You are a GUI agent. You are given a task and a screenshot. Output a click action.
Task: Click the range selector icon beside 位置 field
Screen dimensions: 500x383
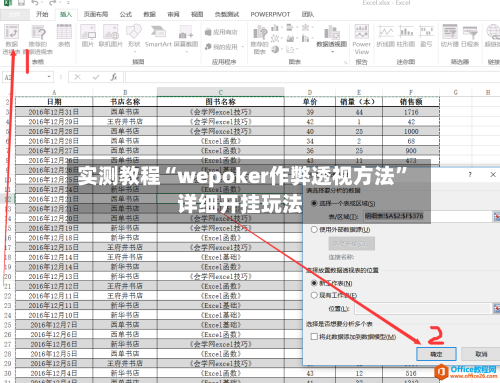[x=496, y=308]
